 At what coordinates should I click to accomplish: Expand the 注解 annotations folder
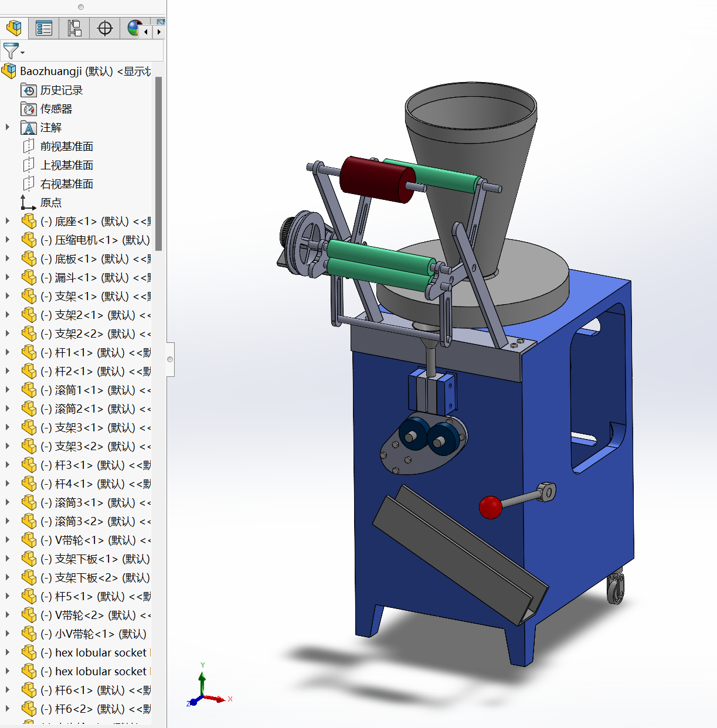[x=8, y=127]
